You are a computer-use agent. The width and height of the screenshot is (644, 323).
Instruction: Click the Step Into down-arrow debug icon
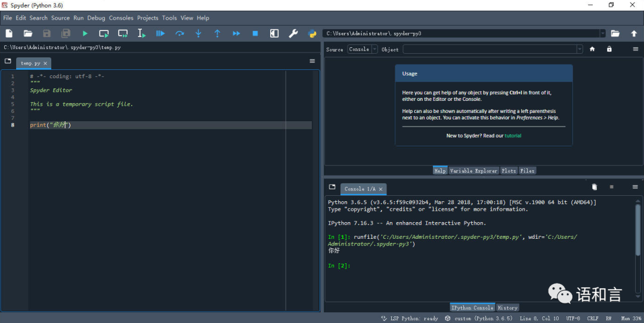tap(199, 33)
